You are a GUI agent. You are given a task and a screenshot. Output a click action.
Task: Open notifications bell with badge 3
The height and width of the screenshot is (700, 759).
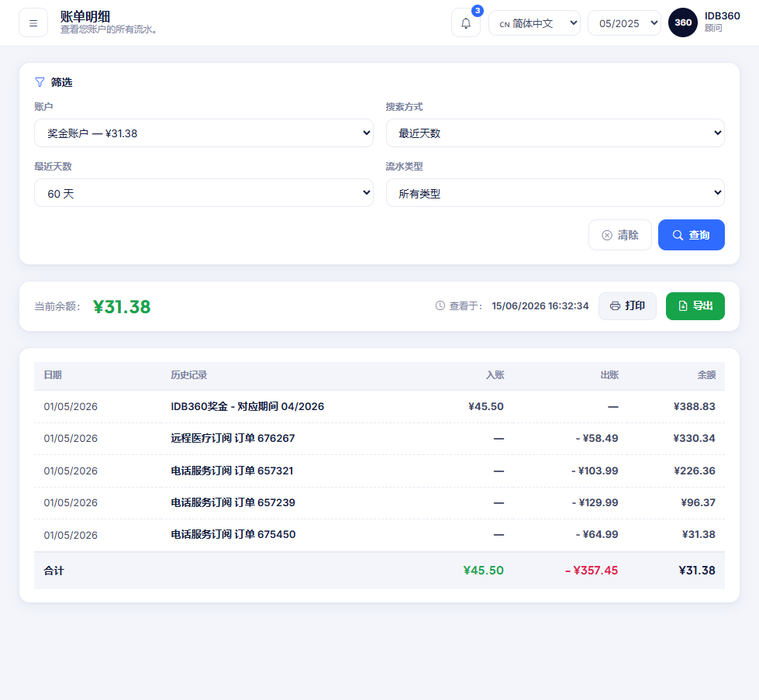pyautogui.click(x=466, y=22)
